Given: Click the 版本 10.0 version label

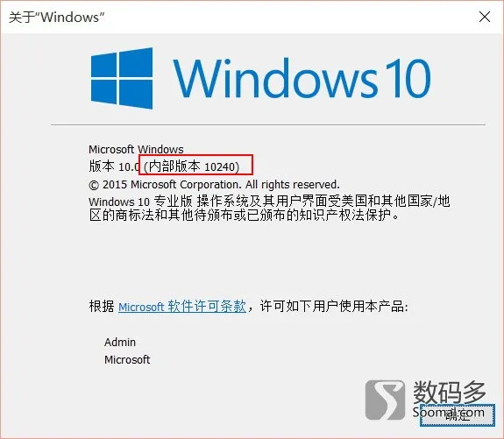Looking at the screenshot, I should tap(114, 166).
